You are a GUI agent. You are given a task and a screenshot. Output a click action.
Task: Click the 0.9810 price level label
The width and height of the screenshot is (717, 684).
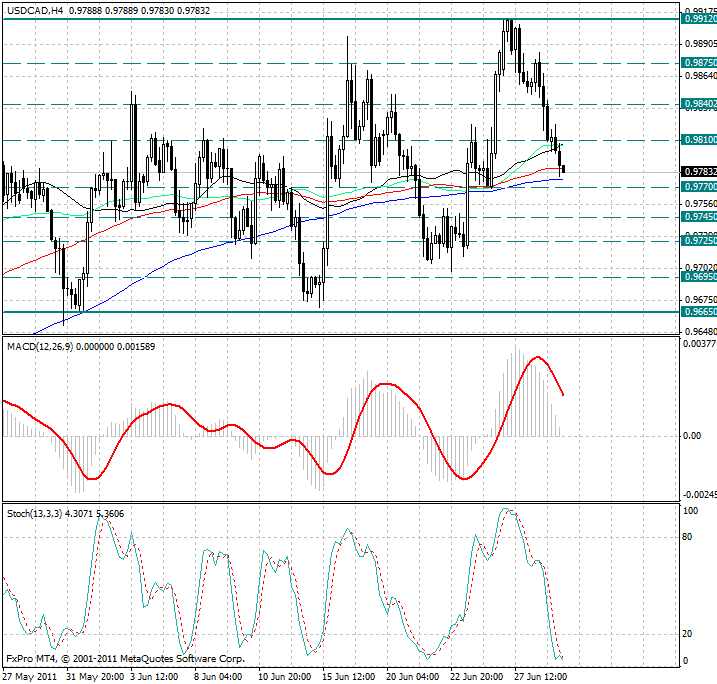[699, 140]
